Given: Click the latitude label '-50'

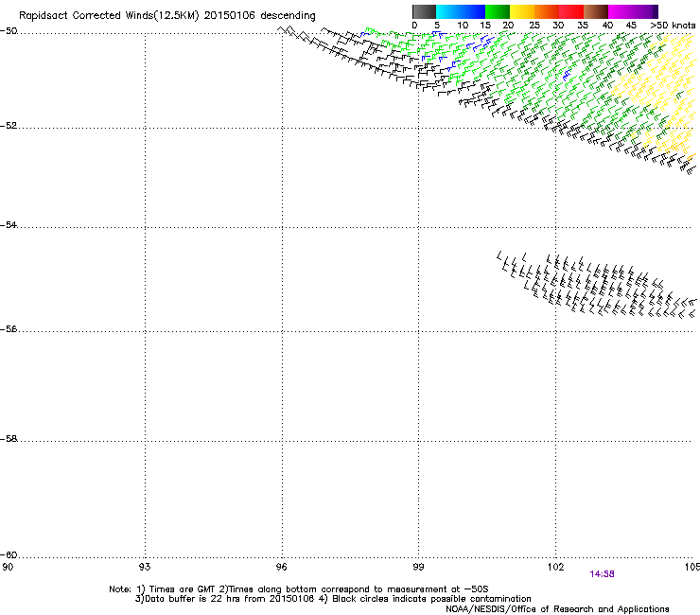Looking at the screenshot, I should 9,31.
